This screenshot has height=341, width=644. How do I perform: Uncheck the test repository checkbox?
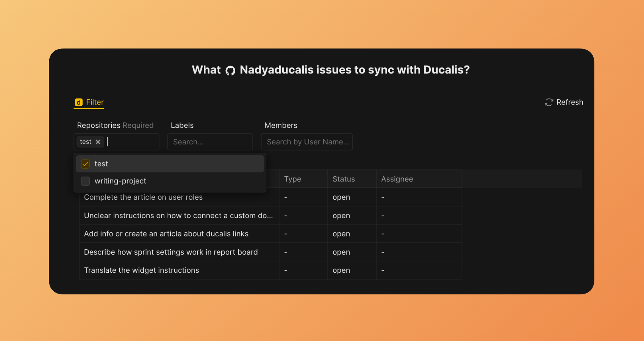pyautogui.click(x=86, y=164)
